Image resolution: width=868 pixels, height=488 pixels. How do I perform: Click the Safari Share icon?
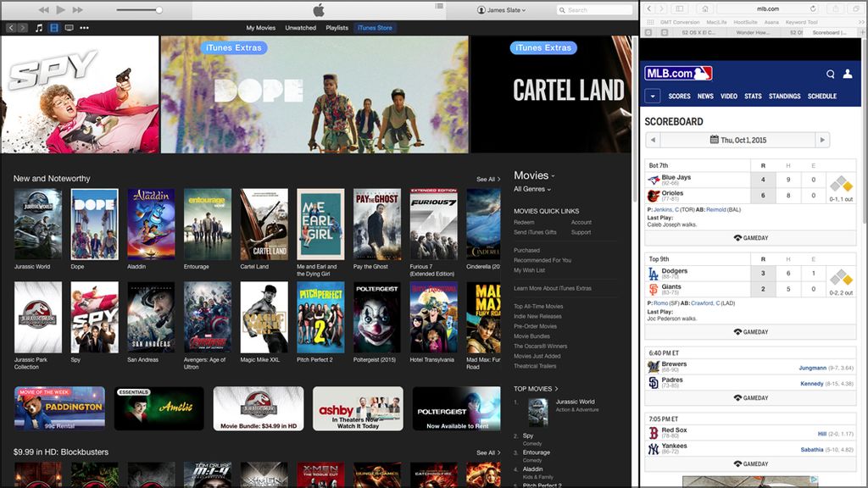pyautogui.click(x=837, y=8)
